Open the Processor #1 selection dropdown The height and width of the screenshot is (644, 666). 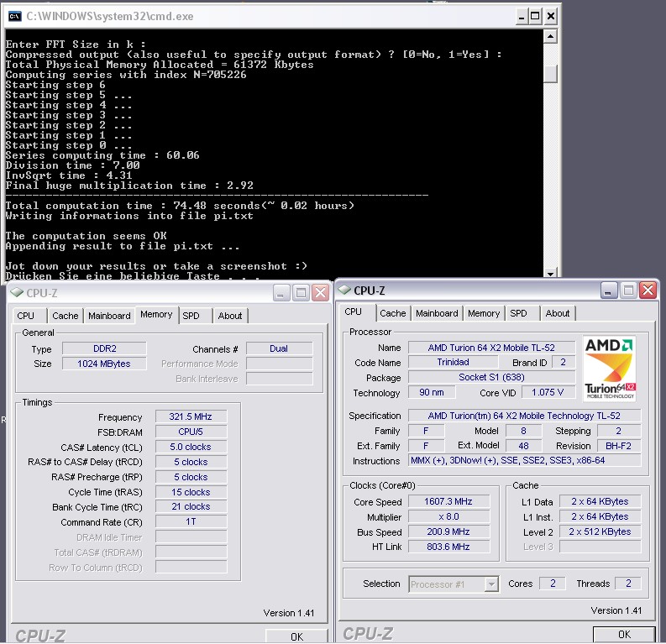click(491, 584)
